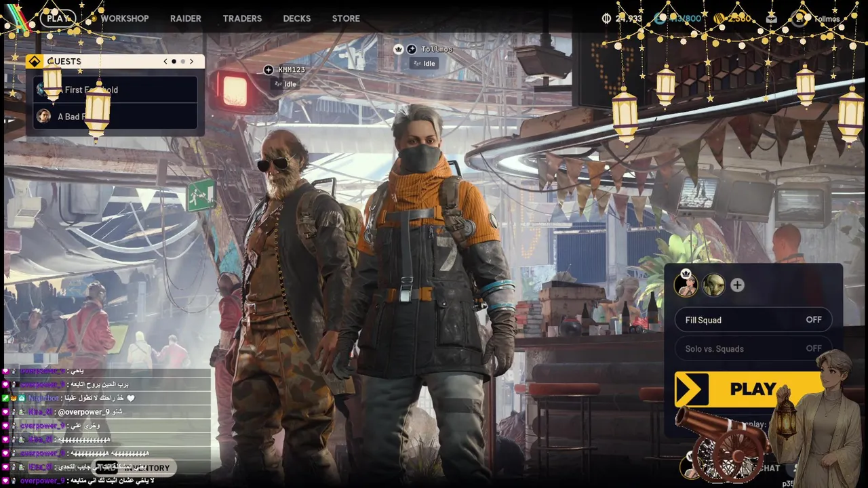Viewport: 868px width, 488px height.
Task: Open the A Bad Feeling quest row
Action: (115, 116)
